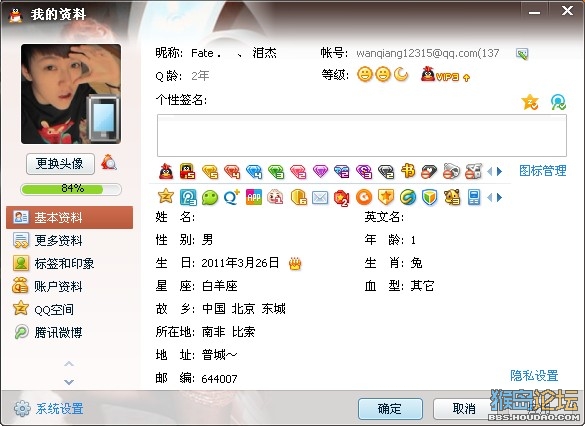Viewport: 585px width, 426px height.
Task: Show next icons in the bottom service row
Action: tap(499, 197)
